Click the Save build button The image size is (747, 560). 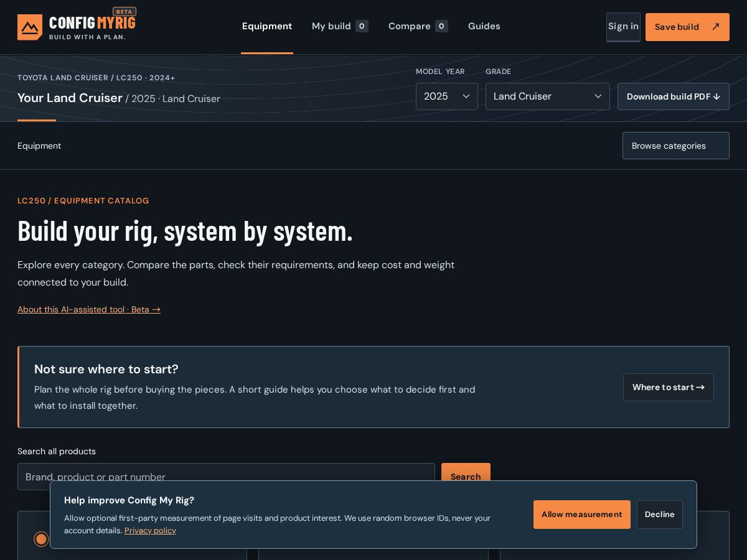687,27
